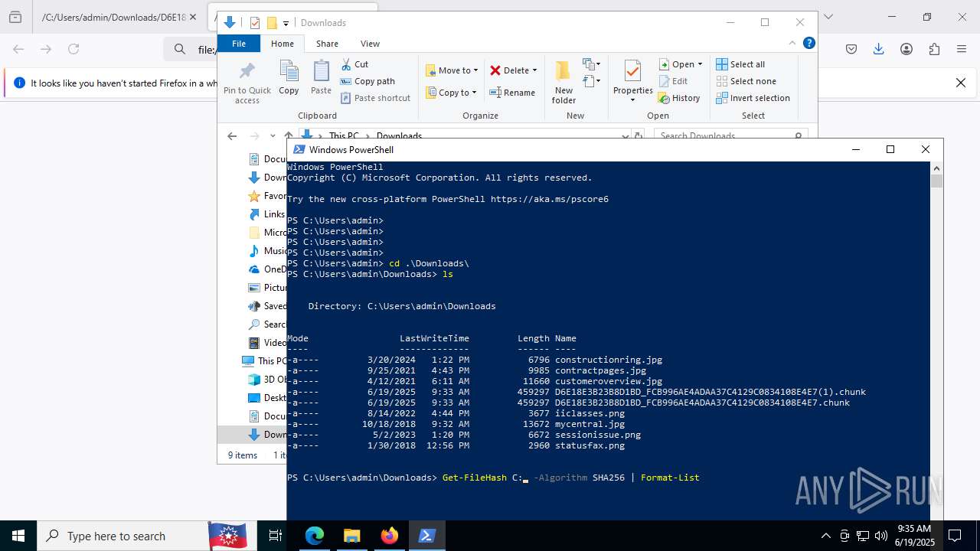Open Action Center notifications icon
This screenshot has height=551, width=980.
[955, 536]
